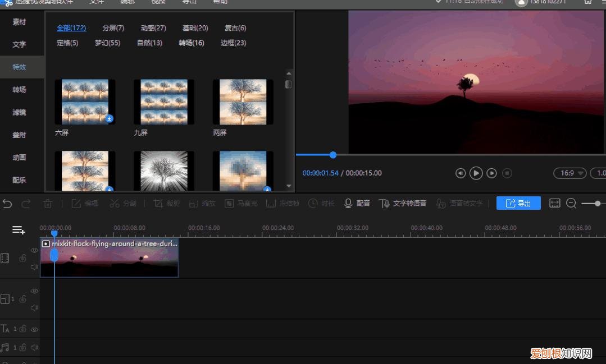
Task: Click the add track icon above the timeline
Action: point(19,230)
